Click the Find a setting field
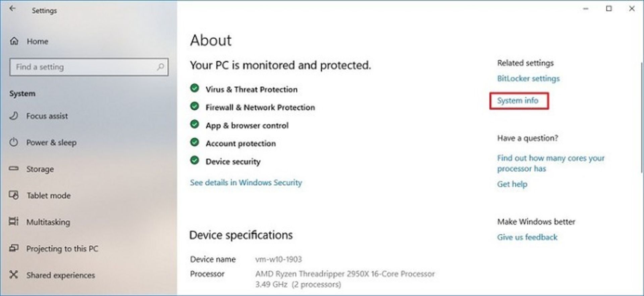The width and height of the screenshot is (644, 296). click(84, 67)
